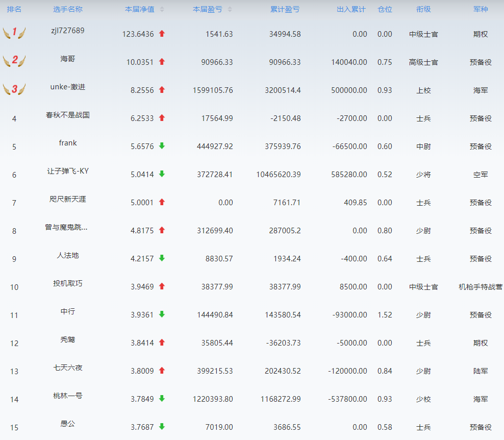
Task: Select cumulative profit 34994.58
Action: click(285, 34)
